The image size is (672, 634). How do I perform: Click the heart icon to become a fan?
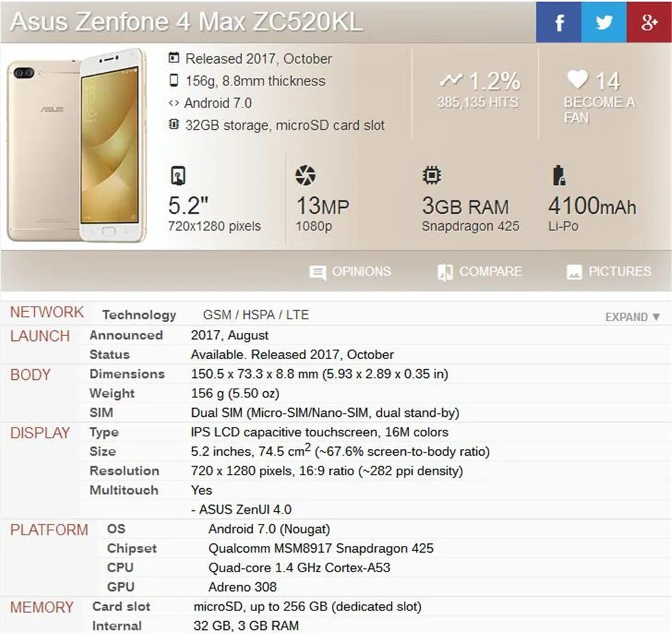pos(577,79)
